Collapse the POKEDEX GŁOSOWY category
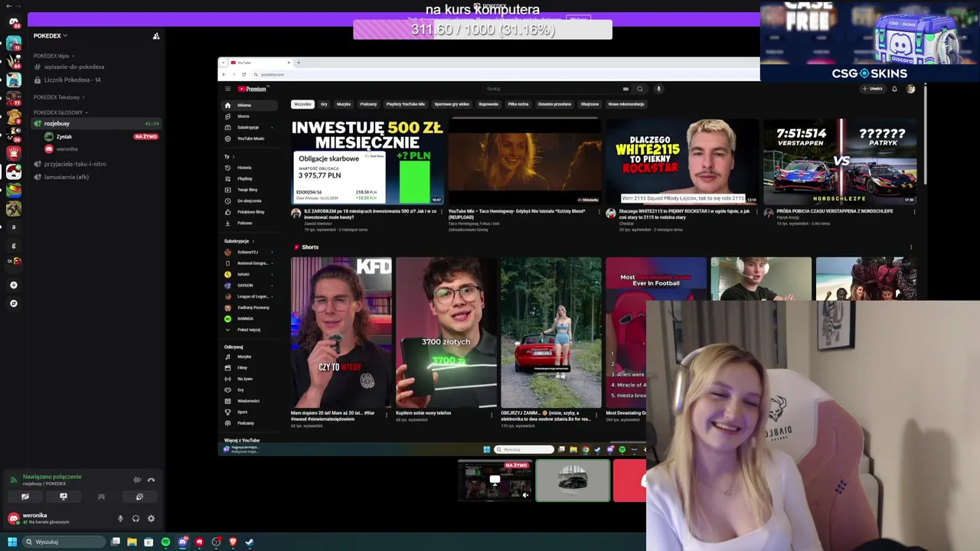 pos(60,112)
